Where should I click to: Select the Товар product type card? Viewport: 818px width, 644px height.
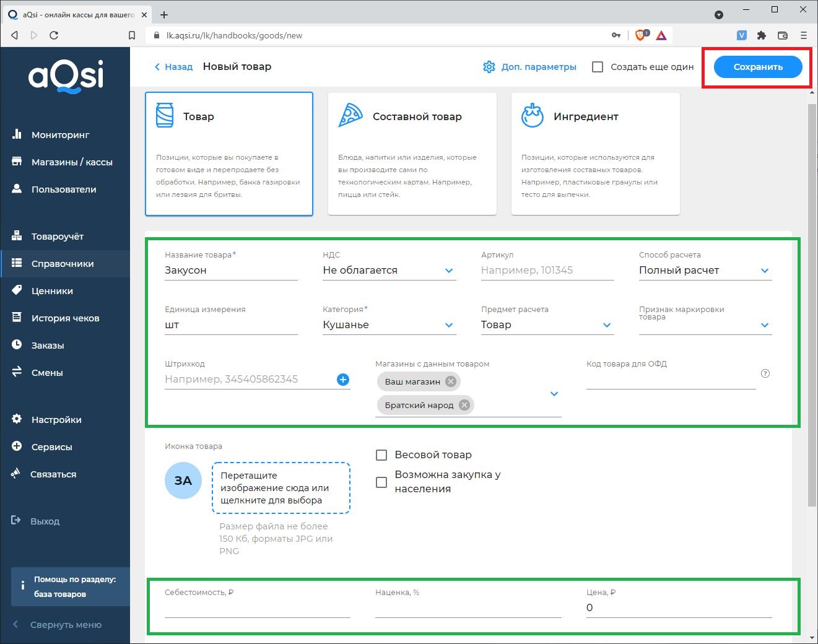click(x=229, y=154)
